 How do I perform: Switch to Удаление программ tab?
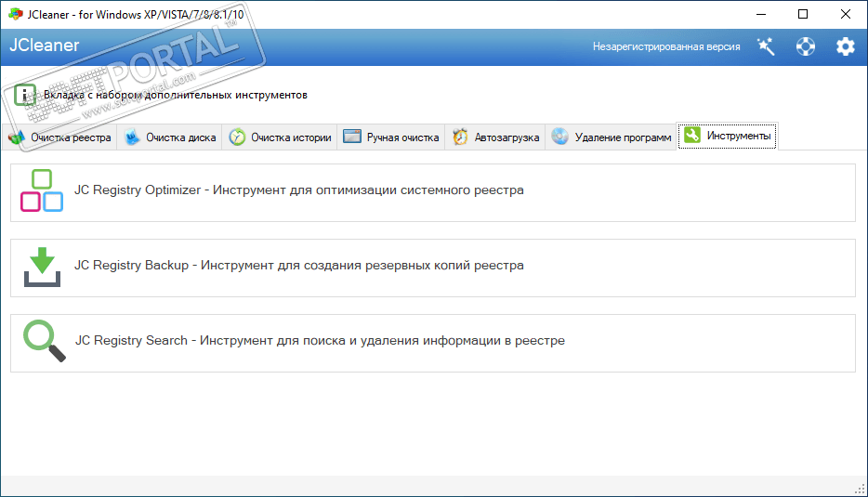[612, 137]
